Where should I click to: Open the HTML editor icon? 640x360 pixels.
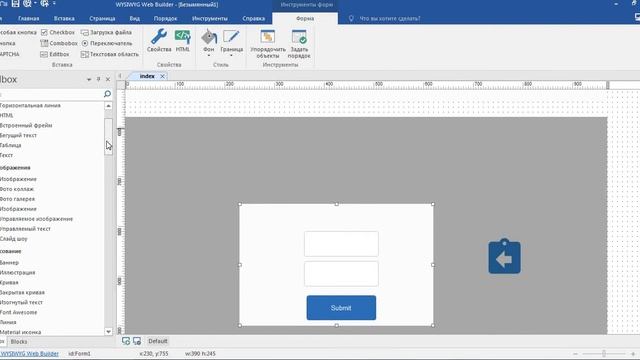[182, 40]
